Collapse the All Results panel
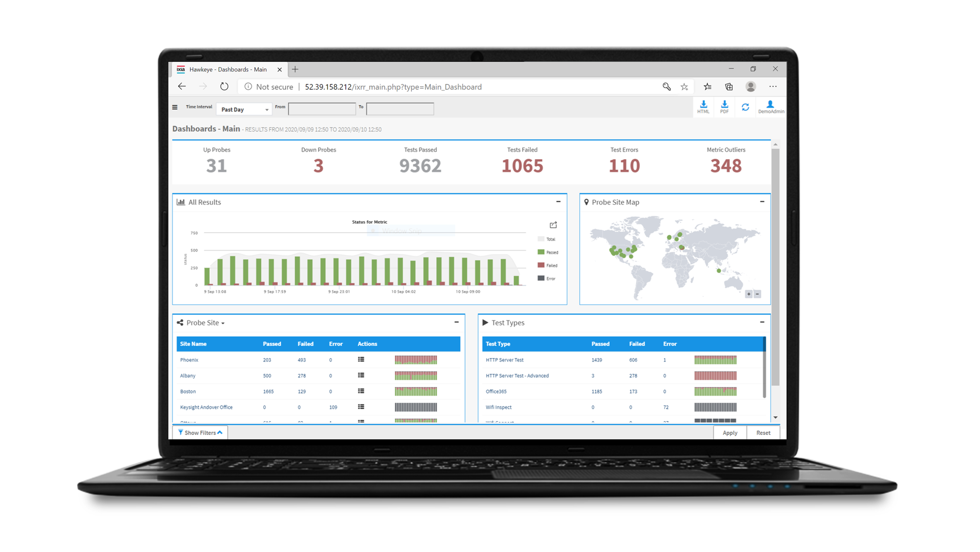 [x=558, y=202]
